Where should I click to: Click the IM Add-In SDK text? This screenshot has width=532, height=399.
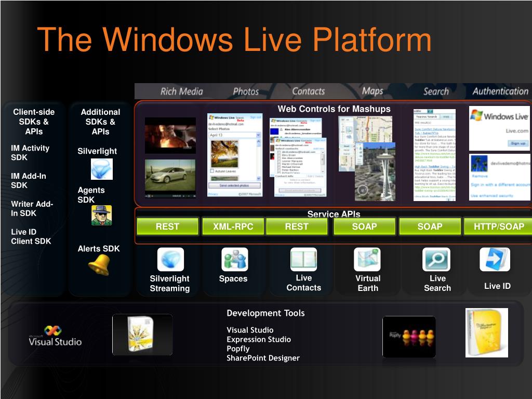[x=29, y=180]
